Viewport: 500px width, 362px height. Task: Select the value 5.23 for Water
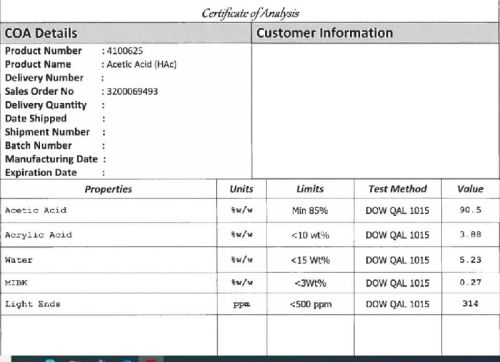click(x=470, y=260)
